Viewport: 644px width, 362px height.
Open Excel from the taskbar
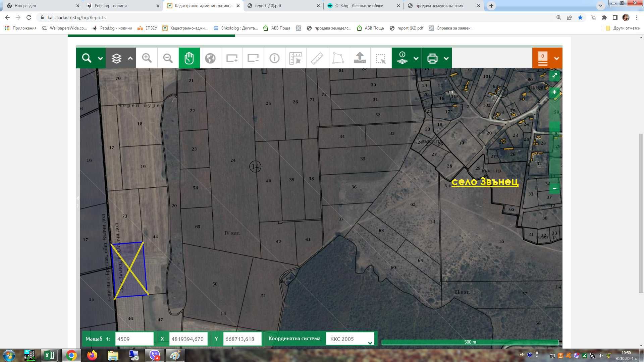(50, 355)
